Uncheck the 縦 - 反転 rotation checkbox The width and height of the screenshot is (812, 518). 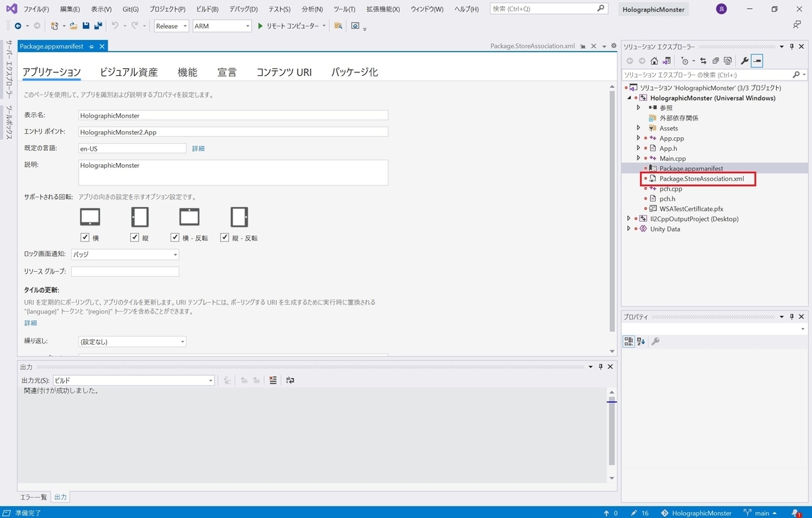point(225,237)
